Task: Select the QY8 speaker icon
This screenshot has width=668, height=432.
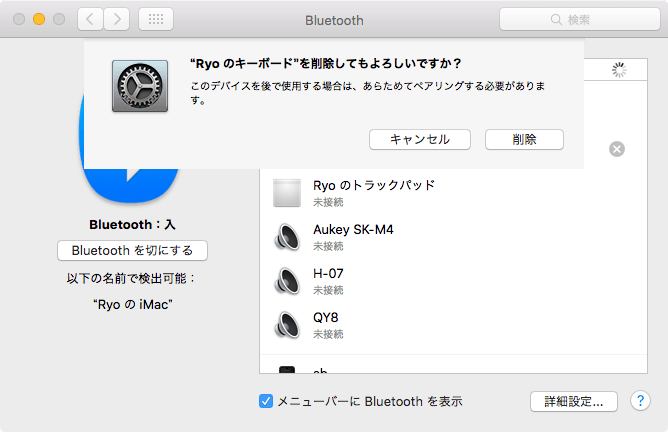Action: pyautogui.click(x=287, y=325)
